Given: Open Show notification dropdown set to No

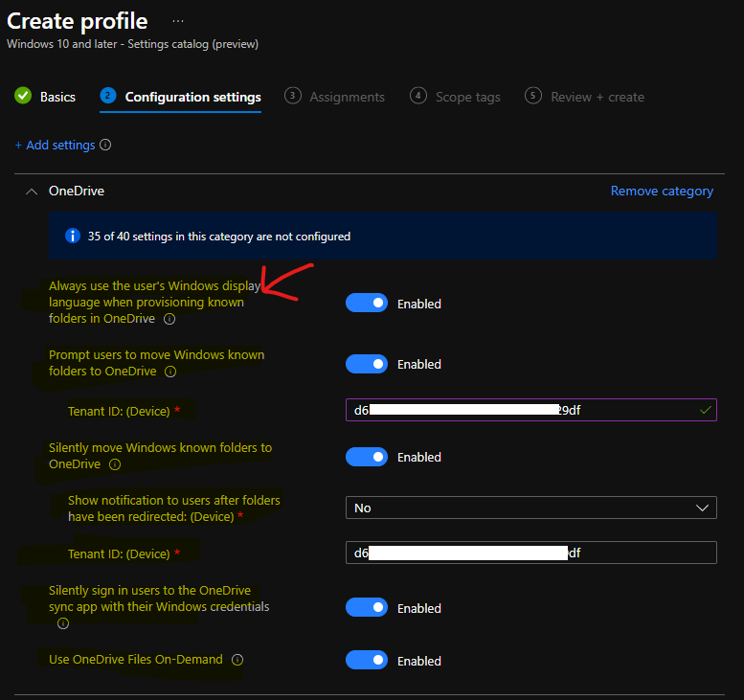Looking at the screenshot, I should 531,508.
